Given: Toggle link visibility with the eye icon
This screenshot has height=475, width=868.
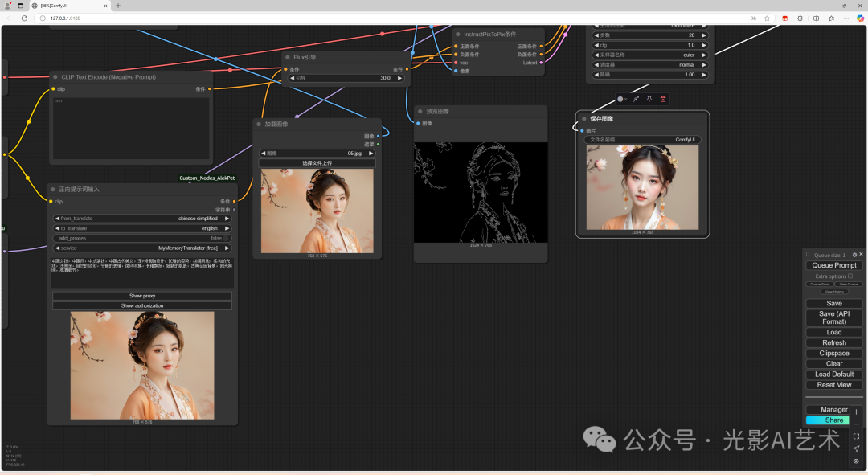Looking at the screenshot, I should 856,461.
